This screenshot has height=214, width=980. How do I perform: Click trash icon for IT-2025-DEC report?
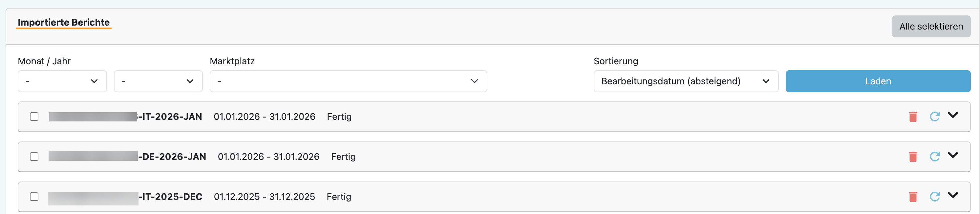pyautogui.click(x=913, y=197)
